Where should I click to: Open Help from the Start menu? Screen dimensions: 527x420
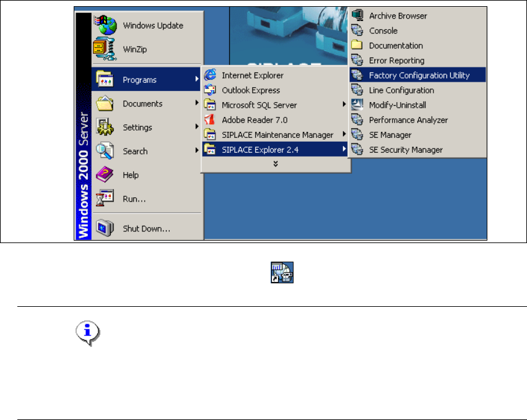(x=146, y=174)
